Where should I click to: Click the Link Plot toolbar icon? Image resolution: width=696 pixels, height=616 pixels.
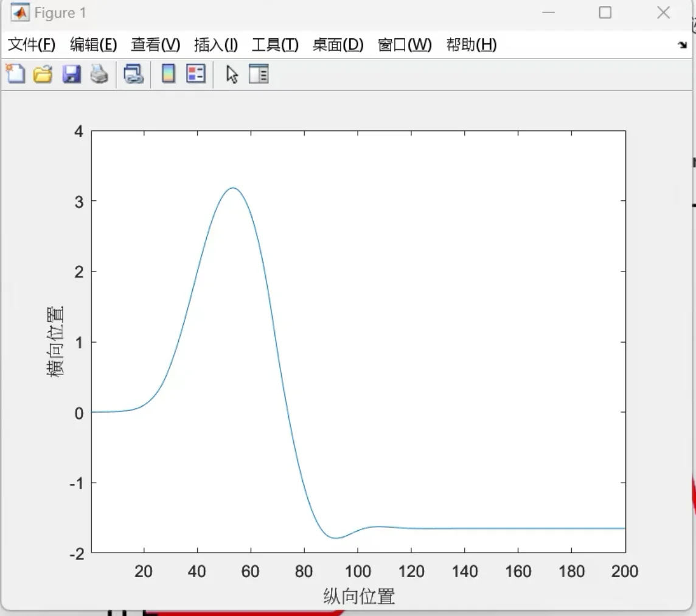133,74
